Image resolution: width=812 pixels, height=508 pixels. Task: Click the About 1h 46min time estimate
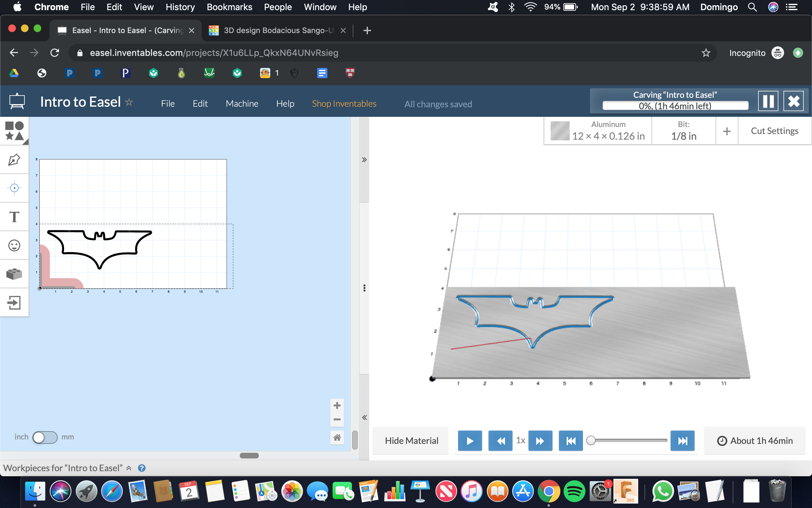click(755, 440)
